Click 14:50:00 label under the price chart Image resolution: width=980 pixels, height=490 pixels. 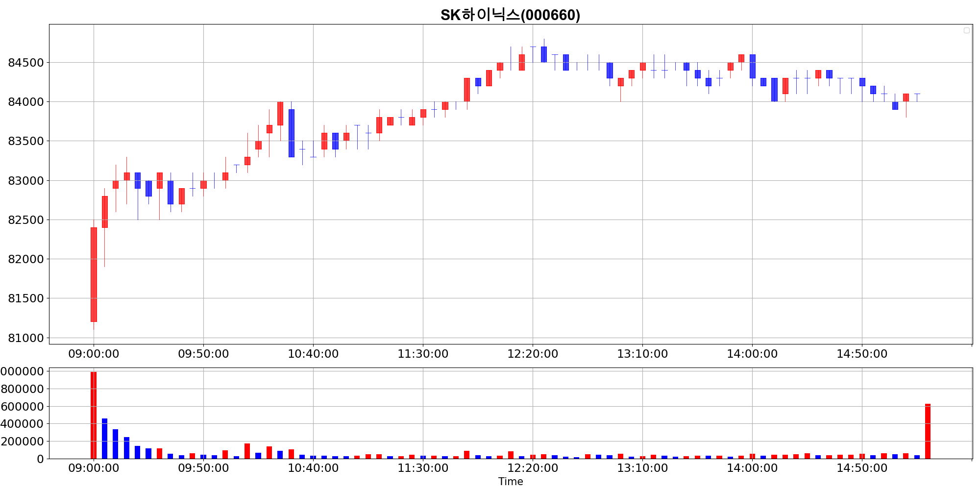pos(862,354)
